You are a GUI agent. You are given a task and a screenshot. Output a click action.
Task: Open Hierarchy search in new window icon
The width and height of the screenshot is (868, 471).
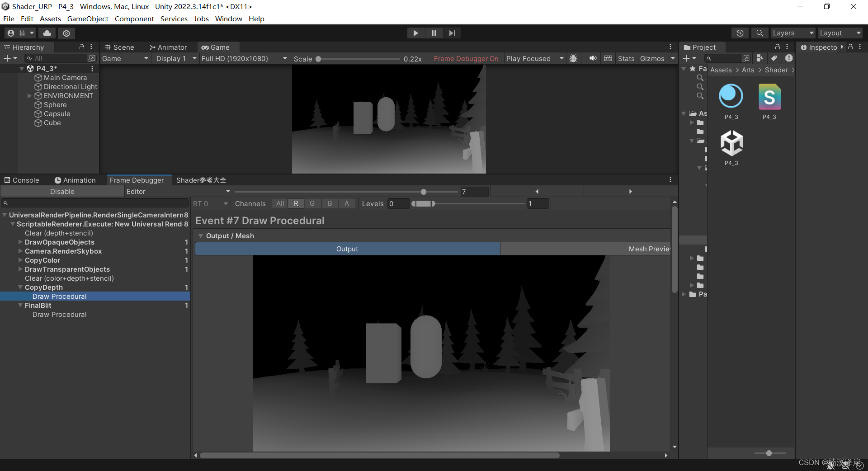pos(92,58)
